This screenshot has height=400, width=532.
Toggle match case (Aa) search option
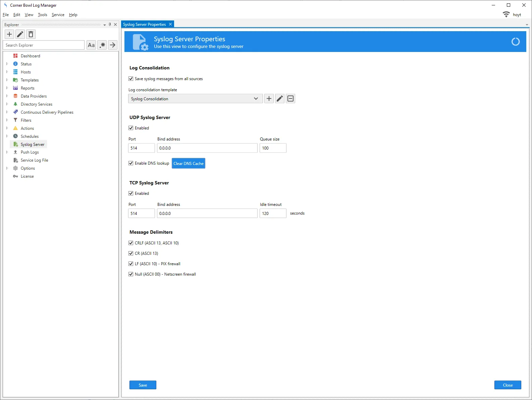(x=91, y=45)
